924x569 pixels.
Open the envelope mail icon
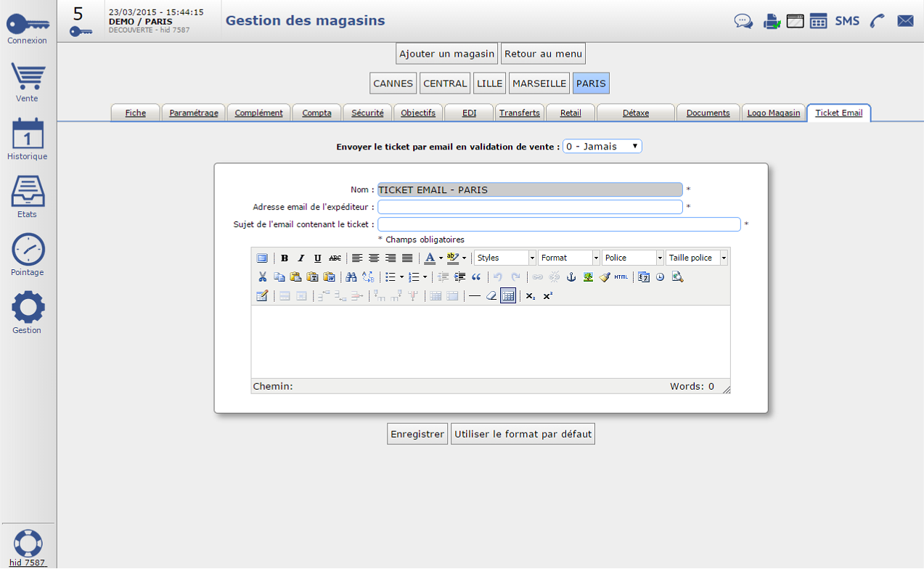tap(905, 21)
